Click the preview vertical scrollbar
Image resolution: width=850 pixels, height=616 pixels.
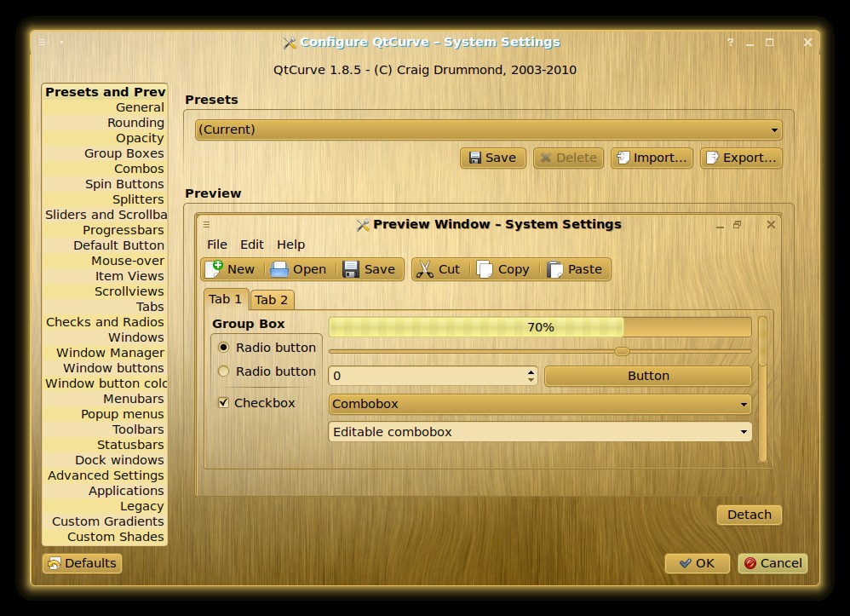762,389
